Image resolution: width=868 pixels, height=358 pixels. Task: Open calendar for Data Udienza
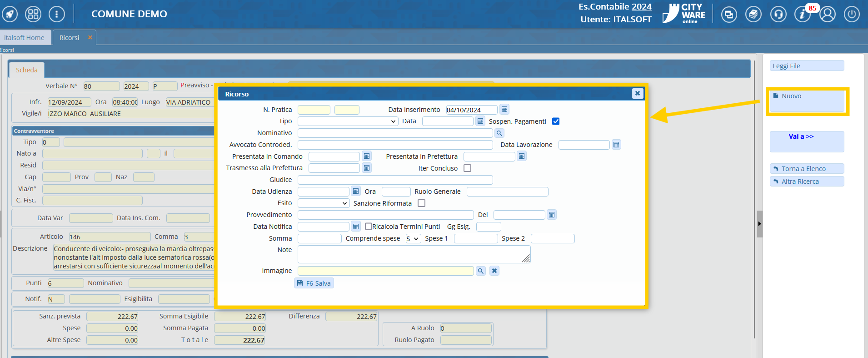pyautogui.click(x=356, y=192)
